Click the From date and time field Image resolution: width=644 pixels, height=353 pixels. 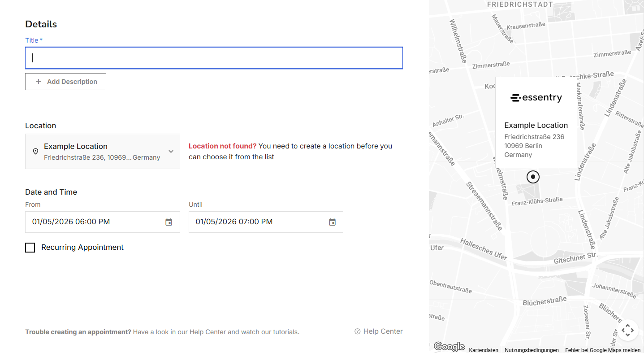pos(103,222)
